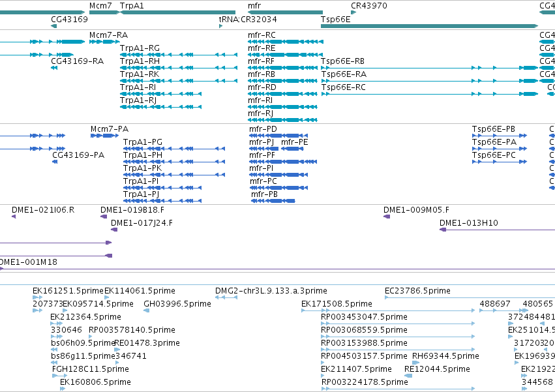555x392 pixels.
Task: Click the CG43169-RA transcript arrow
Action: (54, 68)
